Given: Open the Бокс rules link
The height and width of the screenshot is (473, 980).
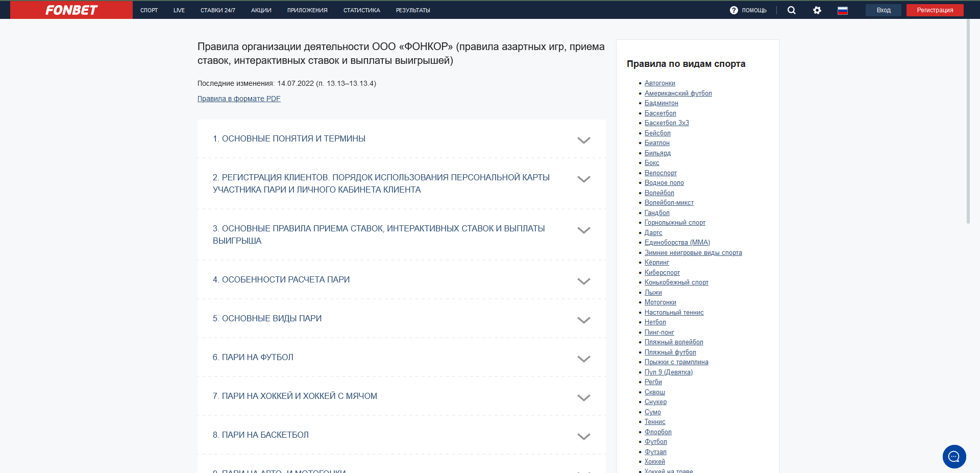Looking at the screenshot, I should tap(652, 163).
